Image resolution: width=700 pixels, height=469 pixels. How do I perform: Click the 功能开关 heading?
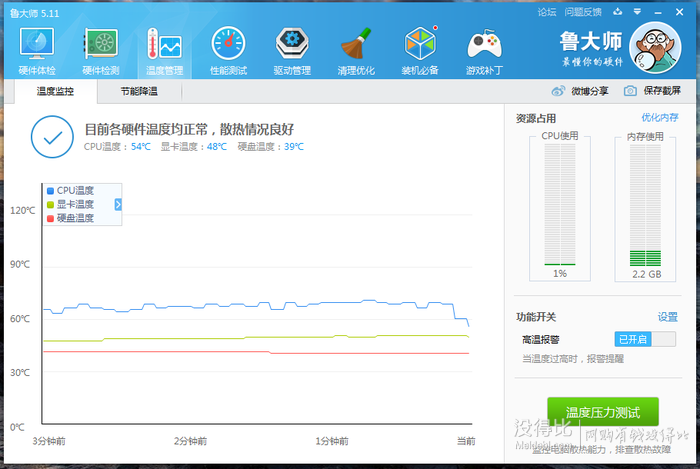(x=536, y=317)
